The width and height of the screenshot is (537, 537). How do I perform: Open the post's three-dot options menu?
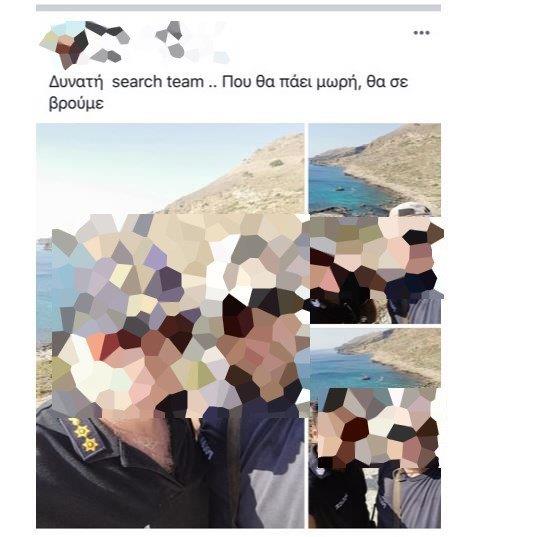[x=421, y=33]
